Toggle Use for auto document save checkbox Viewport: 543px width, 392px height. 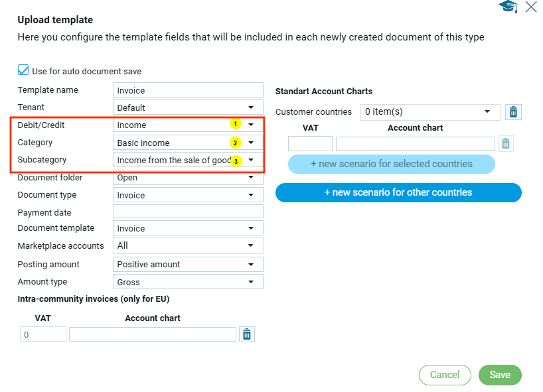[x=24, y=70]
